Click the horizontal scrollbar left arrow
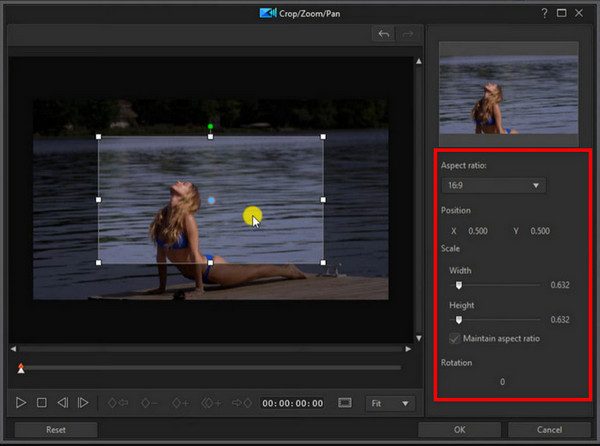Viewport: 600px width, 446px height. [13, 349]
